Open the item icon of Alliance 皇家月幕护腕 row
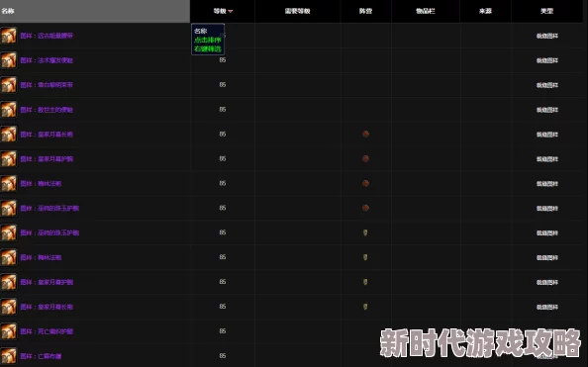 (8, 282)
